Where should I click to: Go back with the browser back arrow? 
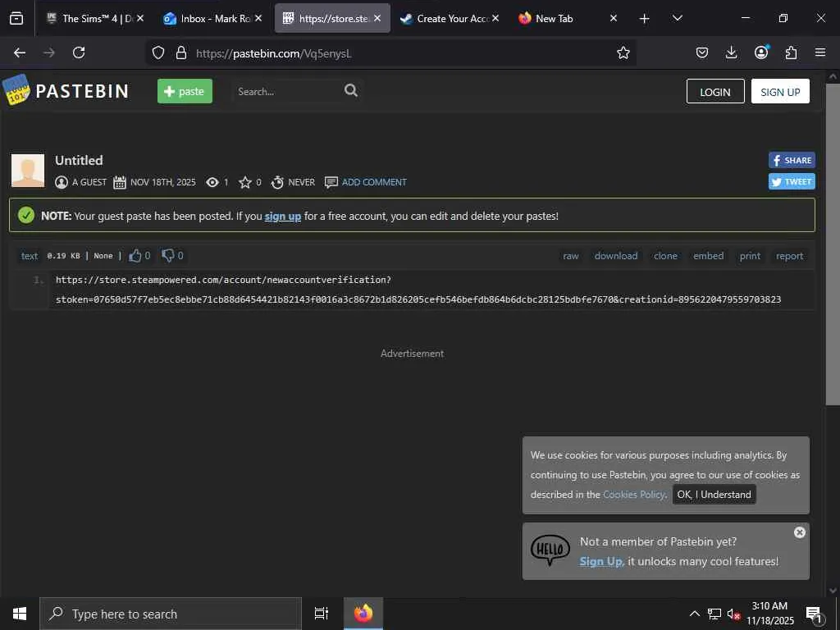20,52
